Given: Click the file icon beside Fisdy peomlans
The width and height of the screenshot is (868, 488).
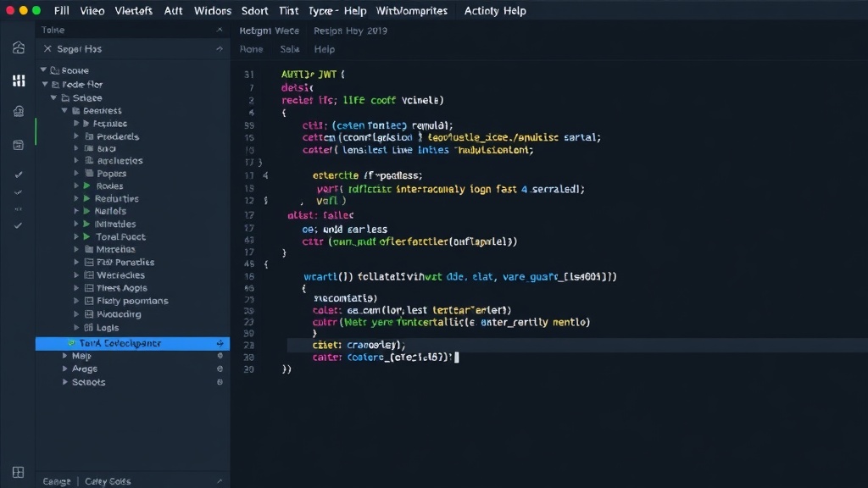Looking at the screenshot, I should (x=88, y=301).
